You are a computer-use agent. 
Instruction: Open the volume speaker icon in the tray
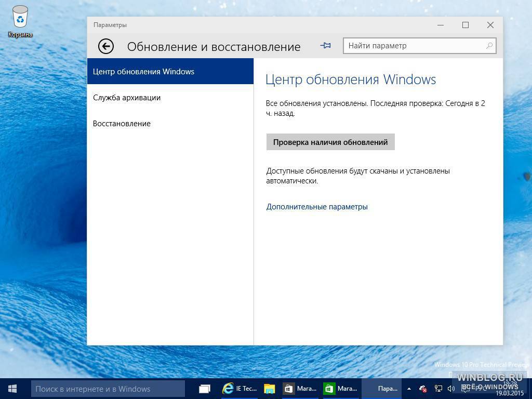(451, 389)
